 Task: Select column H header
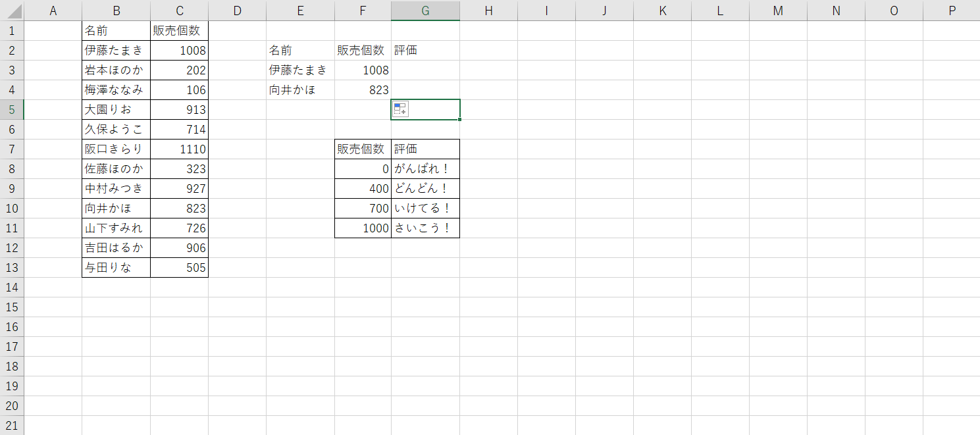(488, 11)
